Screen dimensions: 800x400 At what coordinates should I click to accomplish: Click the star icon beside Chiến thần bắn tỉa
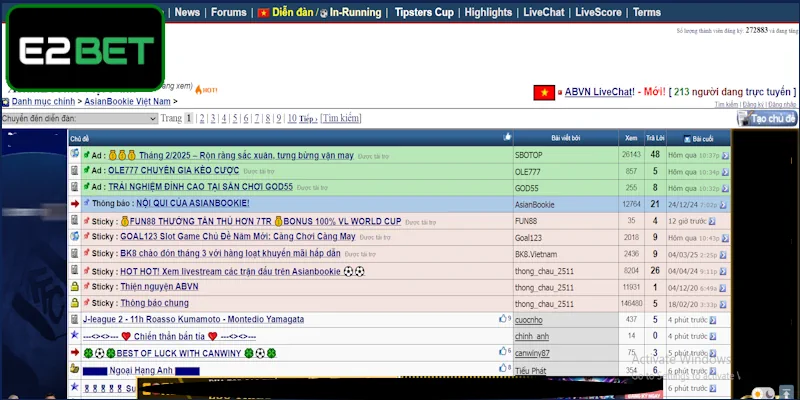coord(74,335)
